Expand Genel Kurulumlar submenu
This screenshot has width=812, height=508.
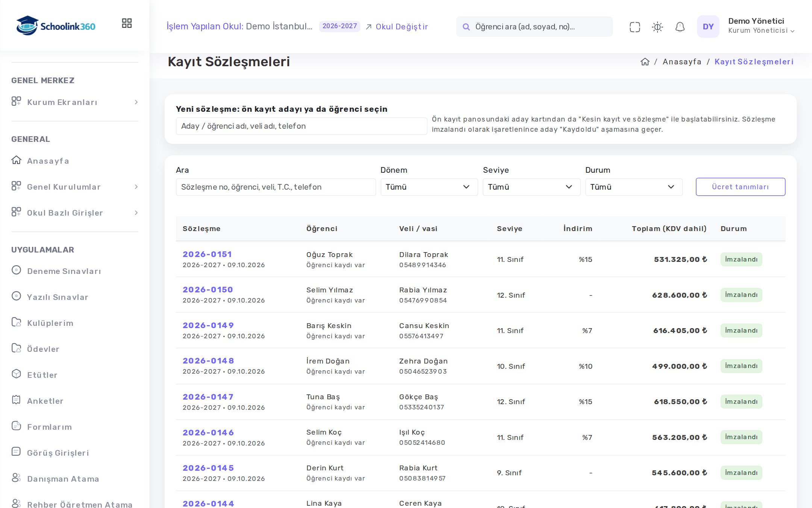pos(75,187)
